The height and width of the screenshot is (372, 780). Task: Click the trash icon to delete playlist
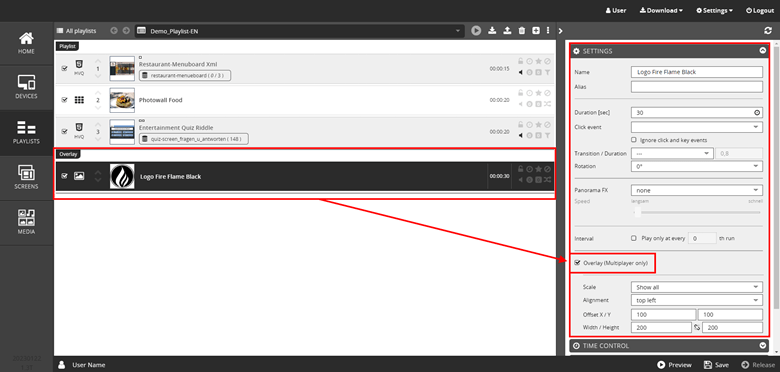(x=521, y=31)
